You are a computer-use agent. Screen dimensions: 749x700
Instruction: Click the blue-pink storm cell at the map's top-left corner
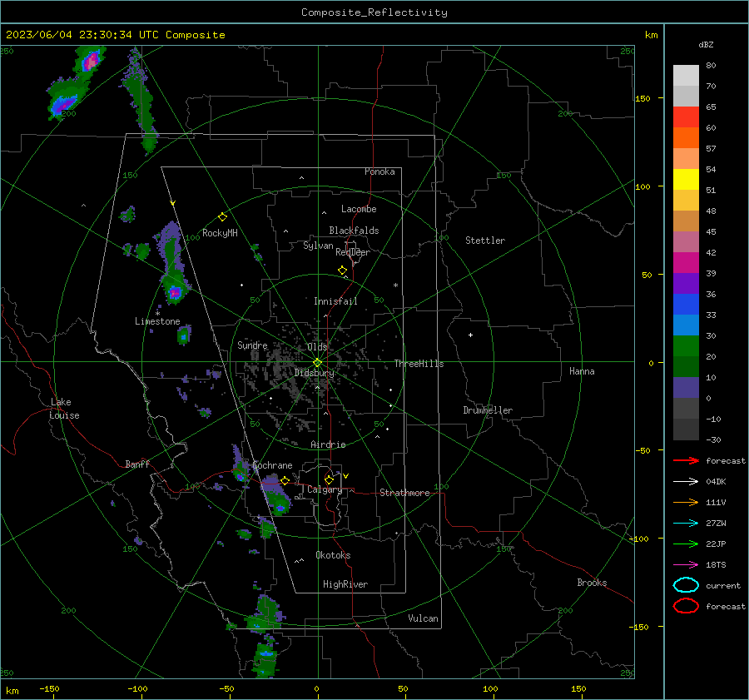pos(90,61)
